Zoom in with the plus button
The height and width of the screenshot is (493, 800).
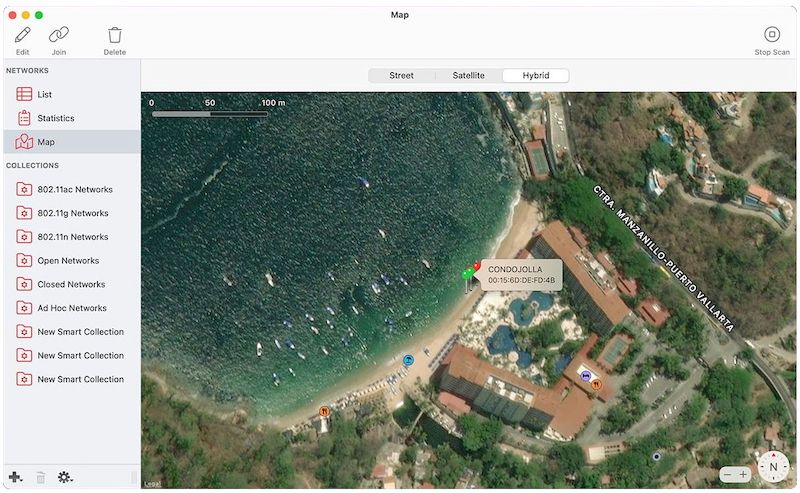pos(743,475)
